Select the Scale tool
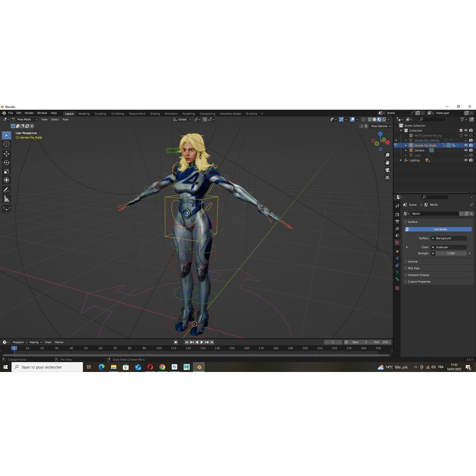The image size is (476, 476). pyautogui.click(x=6, y=171)
